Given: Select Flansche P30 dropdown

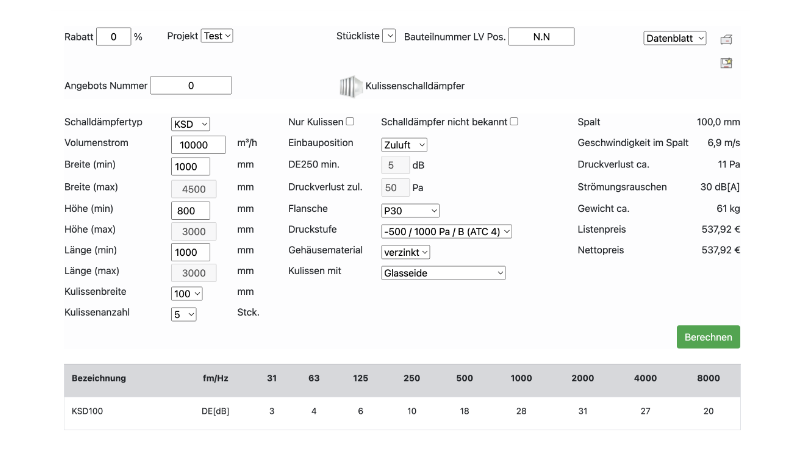Looking at the screenshot, I should coord(410,211).
